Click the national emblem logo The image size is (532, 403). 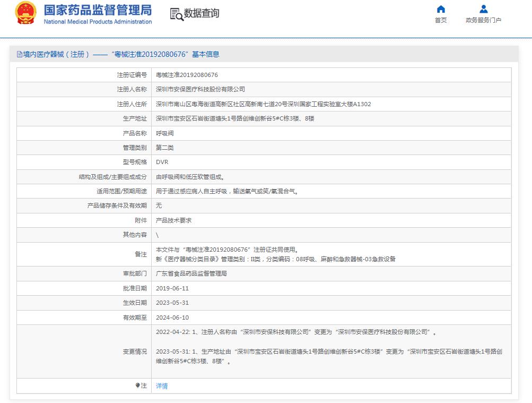point(26,13)
